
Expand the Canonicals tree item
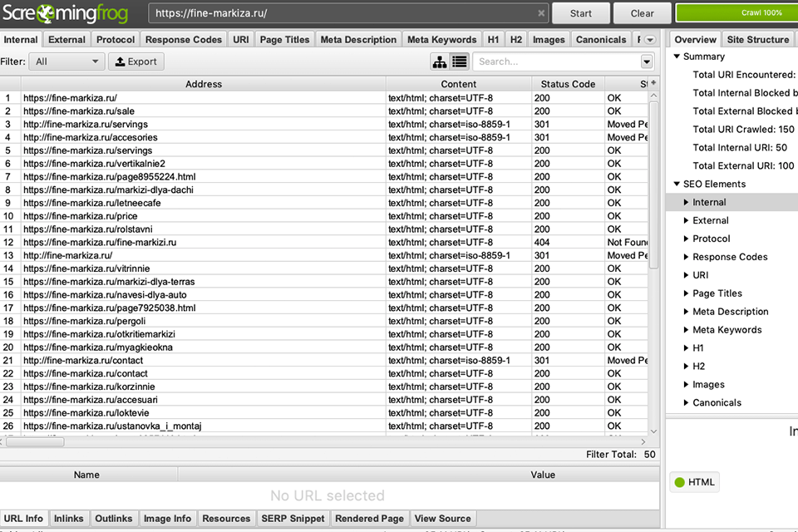(x=686, y=402)
